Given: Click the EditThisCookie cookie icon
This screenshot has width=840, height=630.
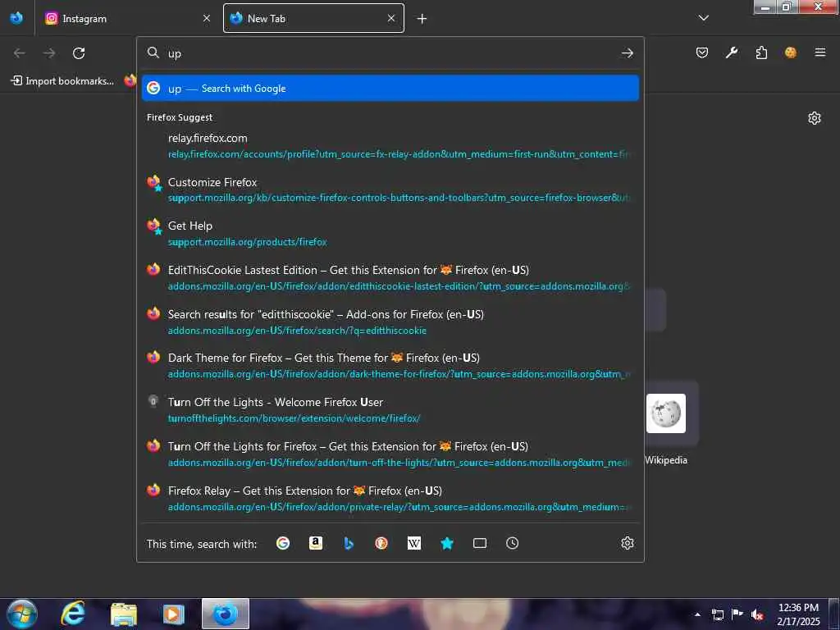Looking at the screenshot, I should tap(791, 52).
